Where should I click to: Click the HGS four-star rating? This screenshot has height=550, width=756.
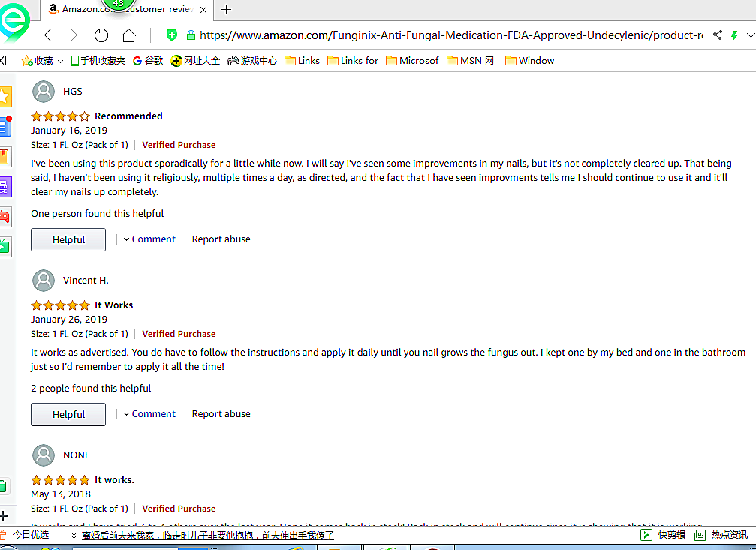(x=60, y=116)
